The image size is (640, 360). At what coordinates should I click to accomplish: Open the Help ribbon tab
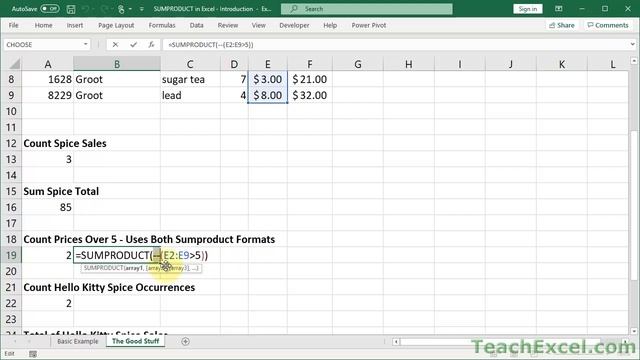click(x=330, y=25)
